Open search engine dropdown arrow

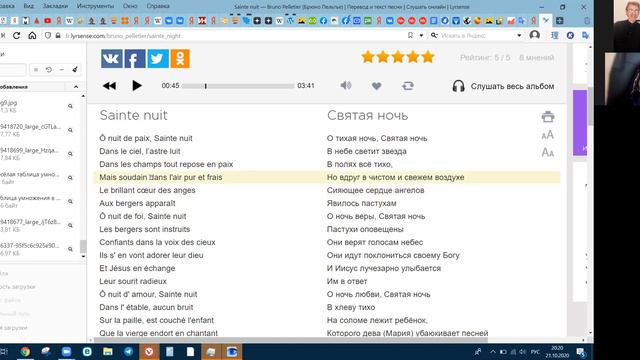coord(519,36)
